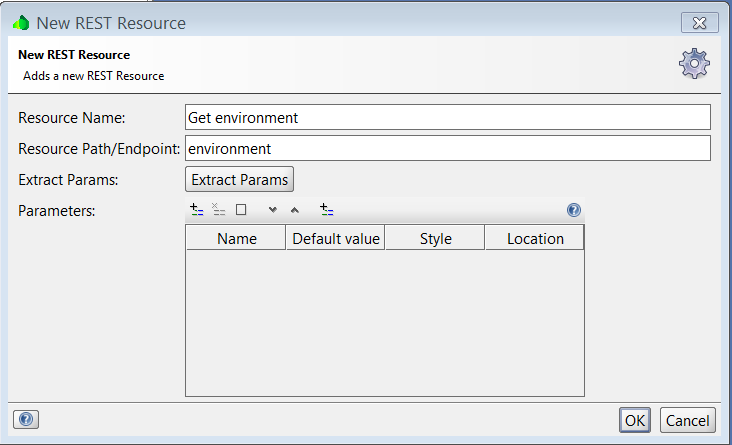This screenshot has width=732, height=445.
Task: Click the remove parameter icon with x
Action: point(219,210)
